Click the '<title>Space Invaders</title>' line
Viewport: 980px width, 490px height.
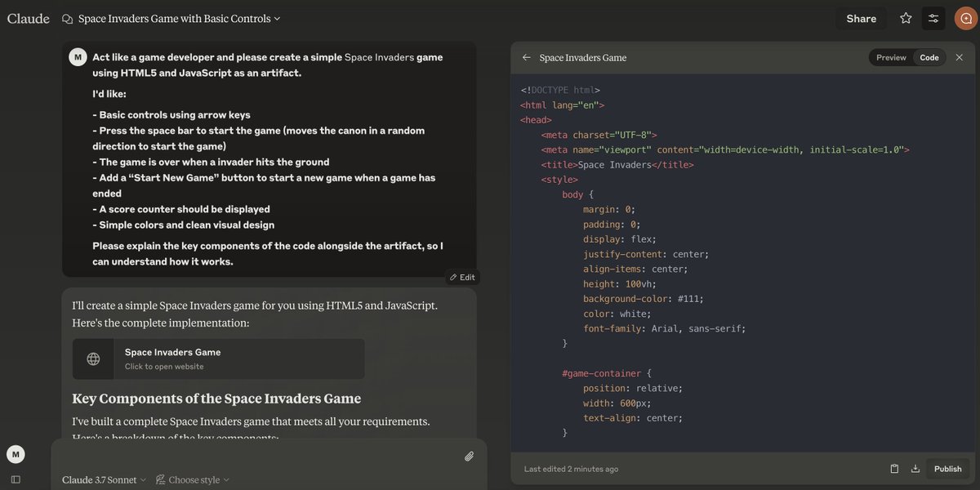[x=617, y=164]
